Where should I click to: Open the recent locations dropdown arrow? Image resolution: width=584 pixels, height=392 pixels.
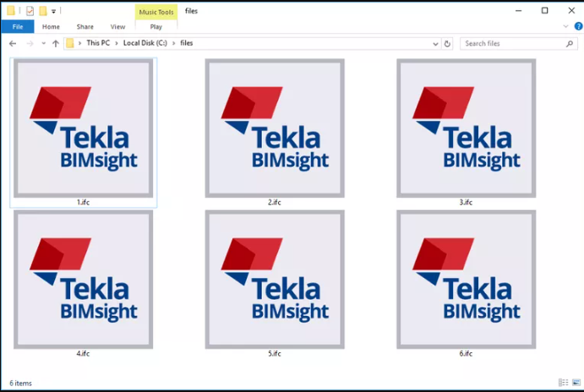[44, 44]
